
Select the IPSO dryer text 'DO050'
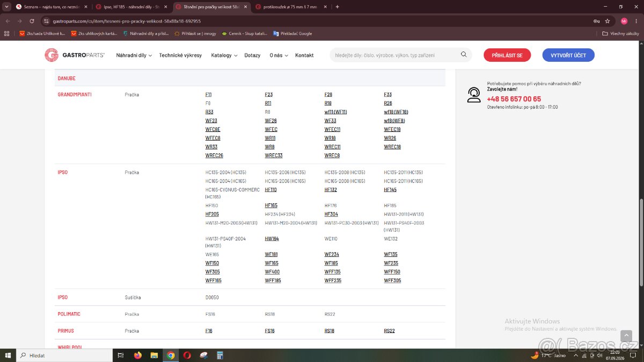(212, 298)
